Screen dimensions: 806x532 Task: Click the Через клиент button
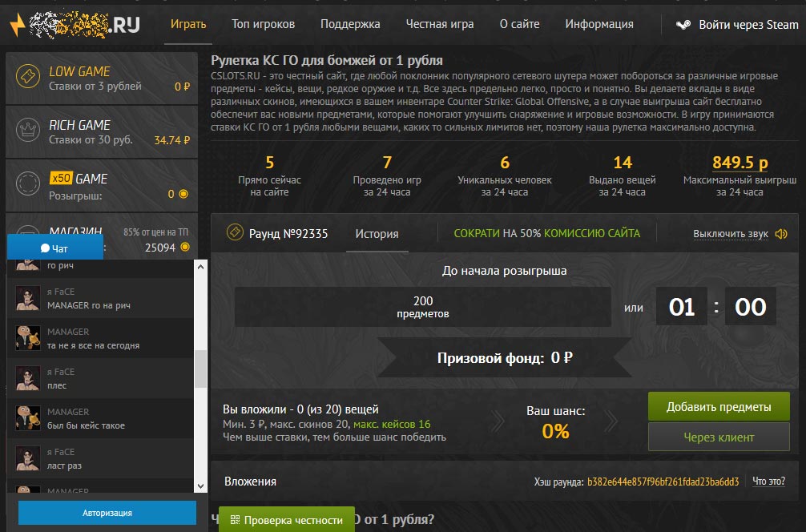[719, 437]
